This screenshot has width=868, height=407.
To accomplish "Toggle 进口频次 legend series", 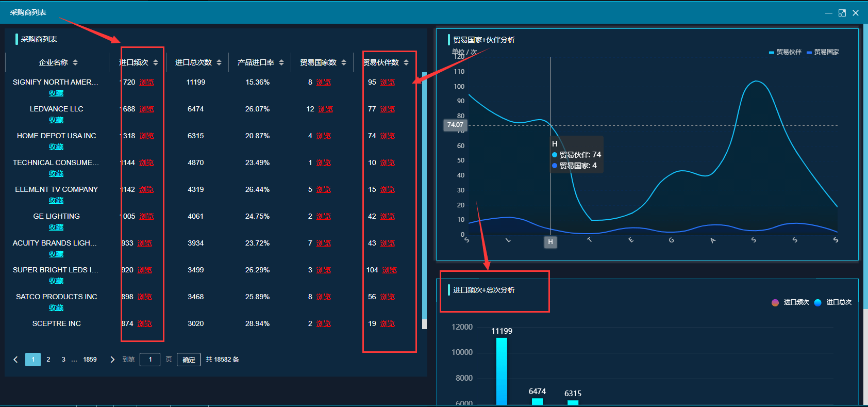I will pos(790,302).
